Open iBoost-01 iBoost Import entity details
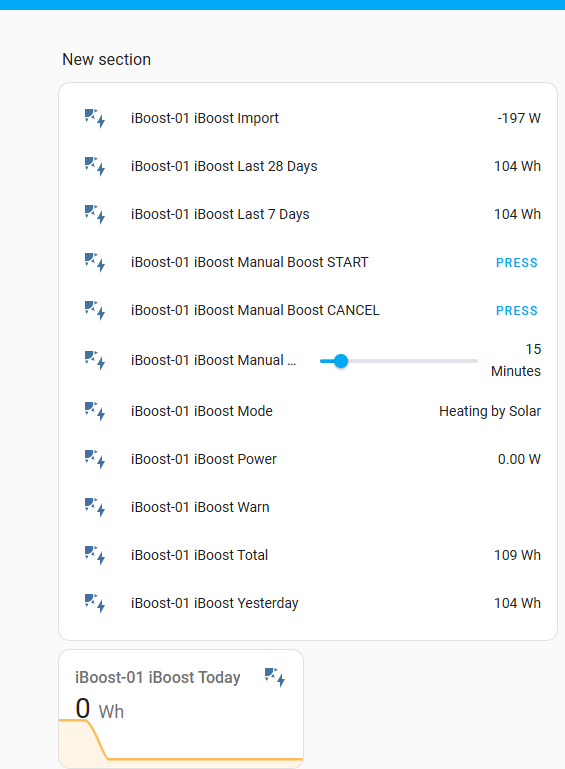This screenshot has height=769, width=565. 308,118
